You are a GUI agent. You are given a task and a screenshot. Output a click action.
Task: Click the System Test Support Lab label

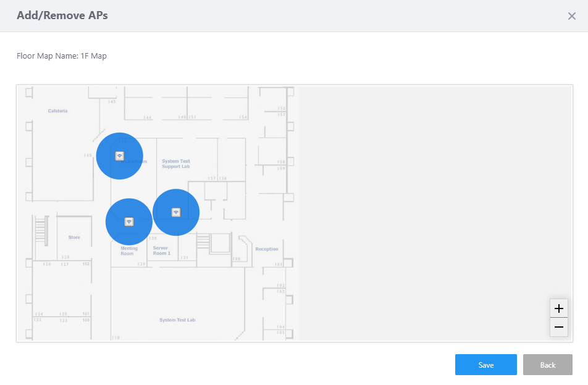176,164
